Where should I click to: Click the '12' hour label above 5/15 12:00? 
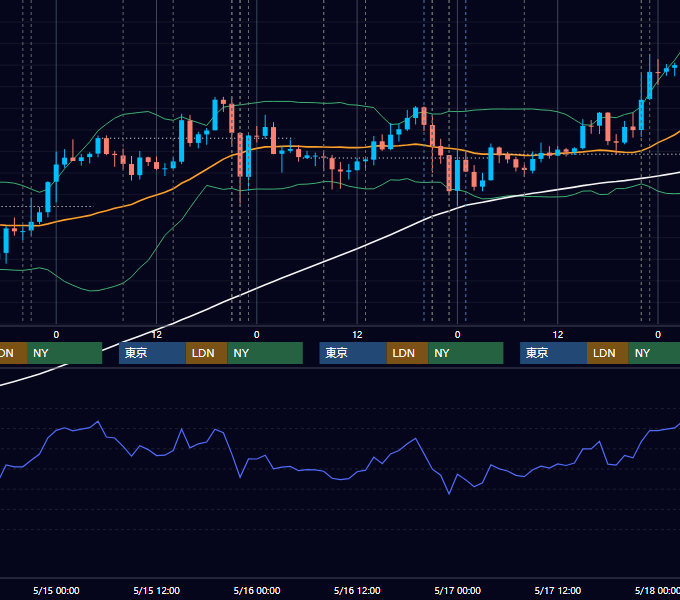tap(157, 335)
